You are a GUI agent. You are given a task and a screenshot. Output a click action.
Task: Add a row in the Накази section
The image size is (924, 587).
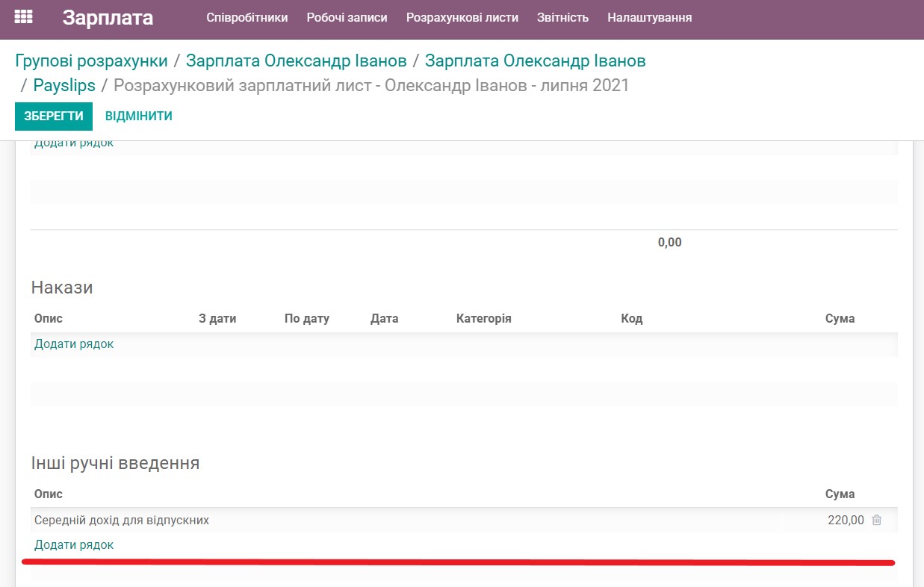pyautogui.click(x=73, y=344)
